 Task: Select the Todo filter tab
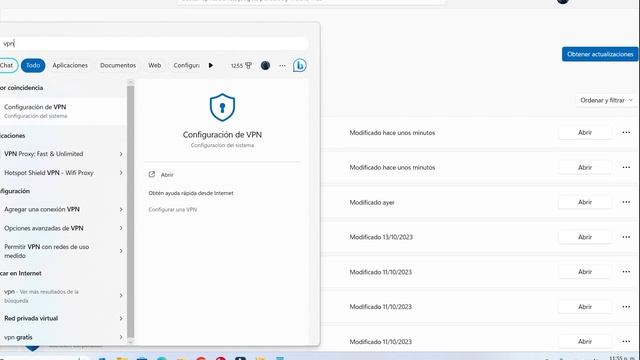[x=33, y=65]
